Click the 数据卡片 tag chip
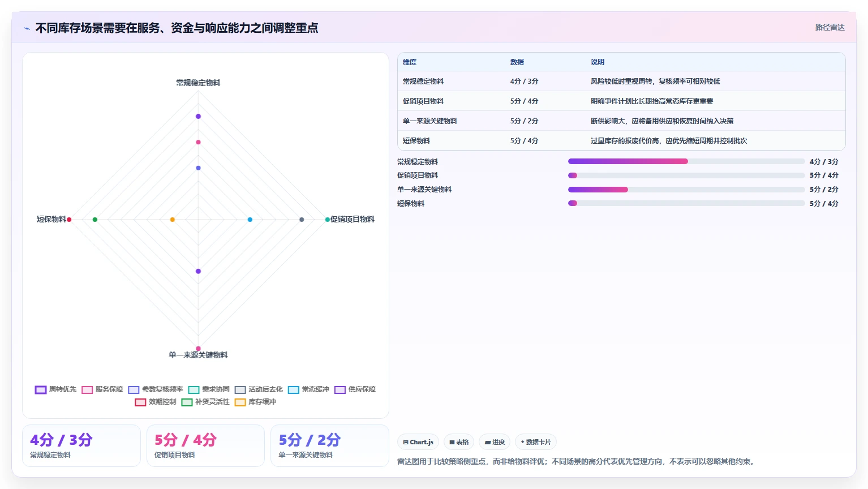 point(536,442)
